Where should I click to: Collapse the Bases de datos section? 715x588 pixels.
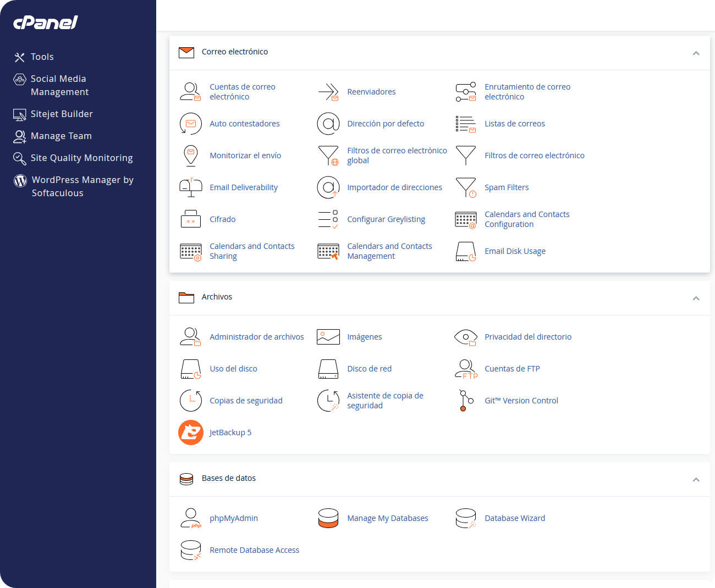696,480
